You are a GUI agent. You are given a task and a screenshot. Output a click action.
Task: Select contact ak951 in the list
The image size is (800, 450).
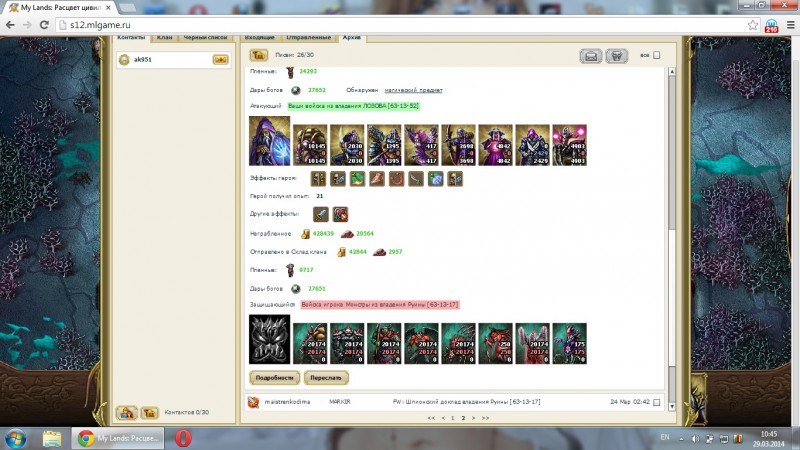click(x=172, y=60)
